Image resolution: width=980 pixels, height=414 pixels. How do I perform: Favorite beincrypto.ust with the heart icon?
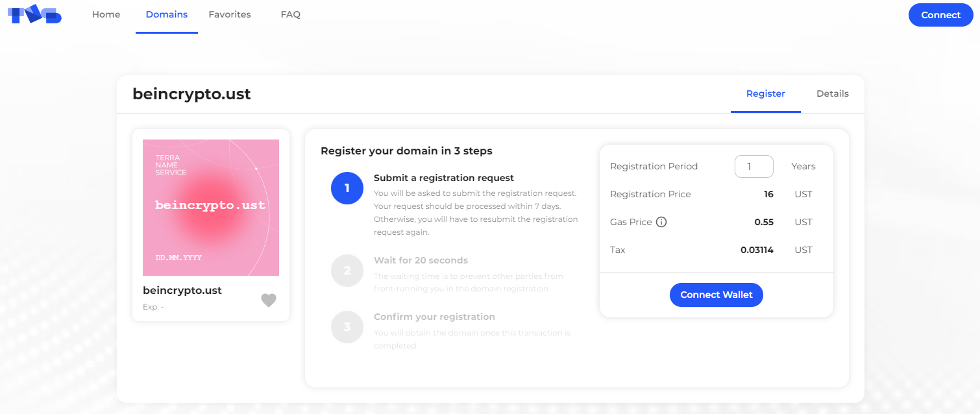[x=269, y=300]
